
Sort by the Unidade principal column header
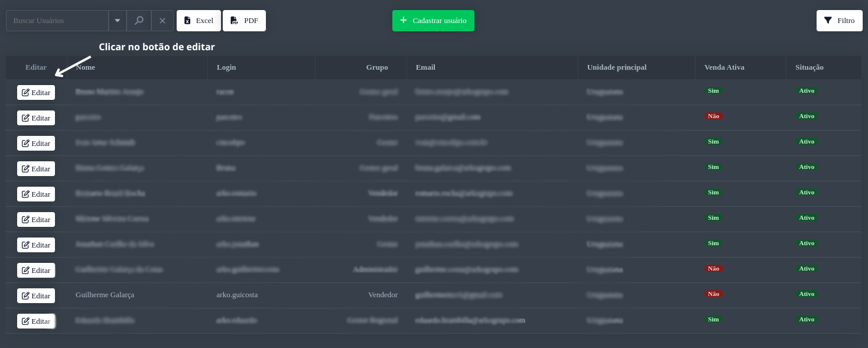[617, 67]
